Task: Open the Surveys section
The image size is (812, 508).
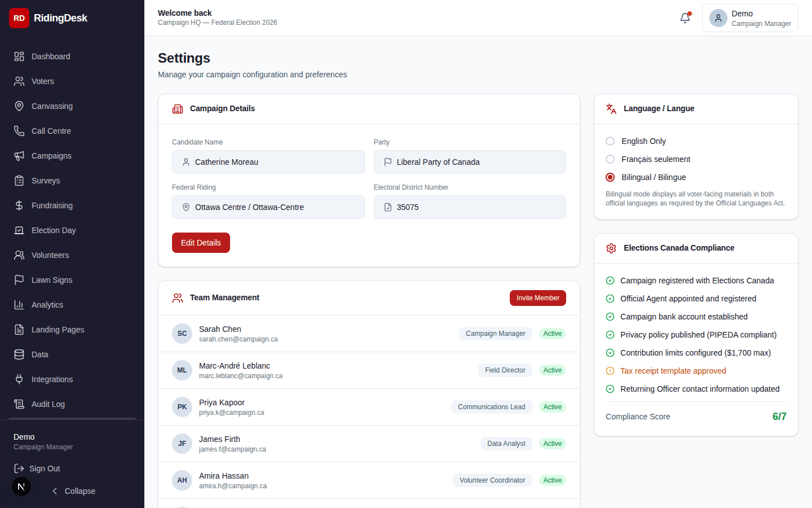Action: [x=19, y=180]
